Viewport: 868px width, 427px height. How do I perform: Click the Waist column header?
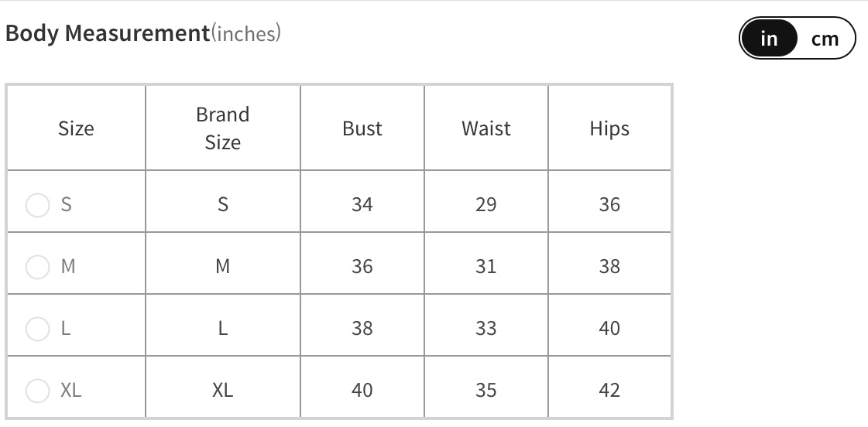[x=486, y=128]
